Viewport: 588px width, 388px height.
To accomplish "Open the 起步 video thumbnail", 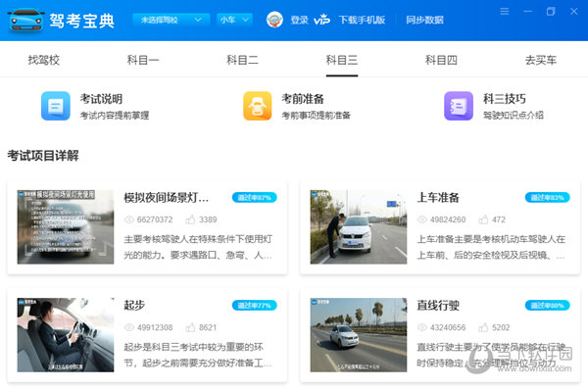I will click(66, 335).
